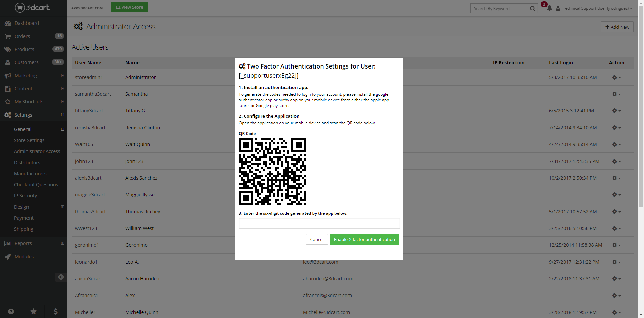Click the dollar sign billing icon
644x318 pixels.
56,311
